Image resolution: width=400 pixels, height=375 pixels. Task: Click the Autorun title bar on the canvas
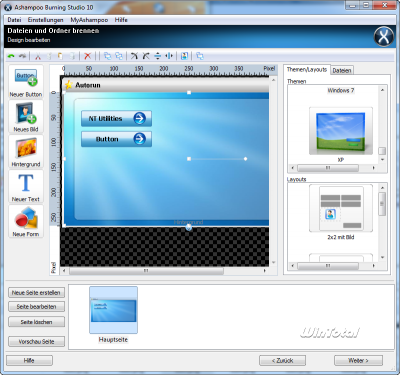pyautogui.click(x=166, y=85)
